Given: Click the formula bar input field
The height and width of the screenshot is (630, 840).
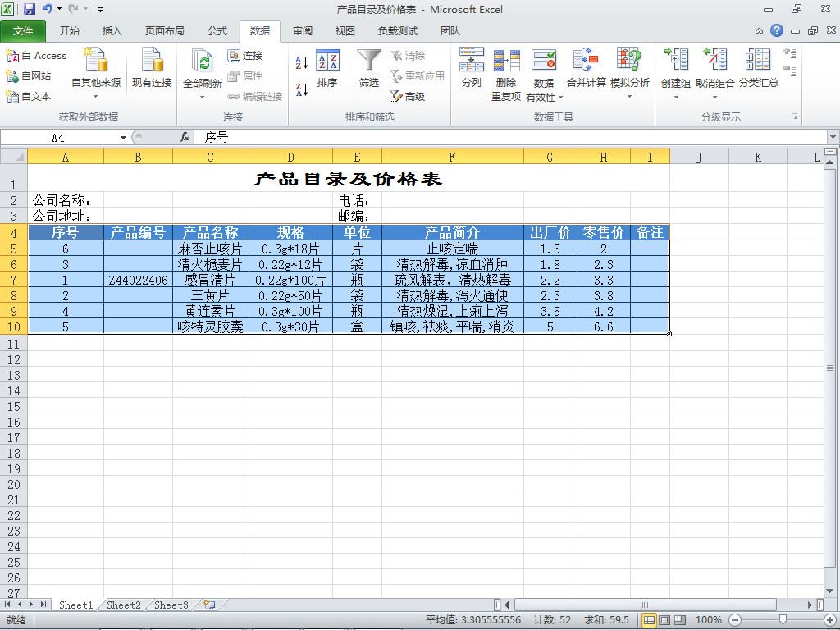Looking at the screenshot, I should pyautogui.click(x=512, y=138).
